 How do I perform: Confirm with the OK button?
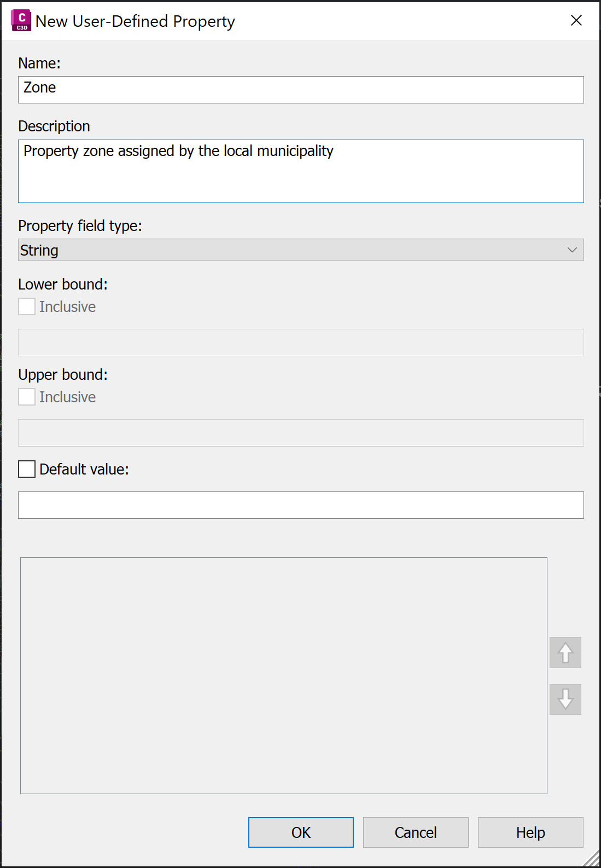pos(301,832)
